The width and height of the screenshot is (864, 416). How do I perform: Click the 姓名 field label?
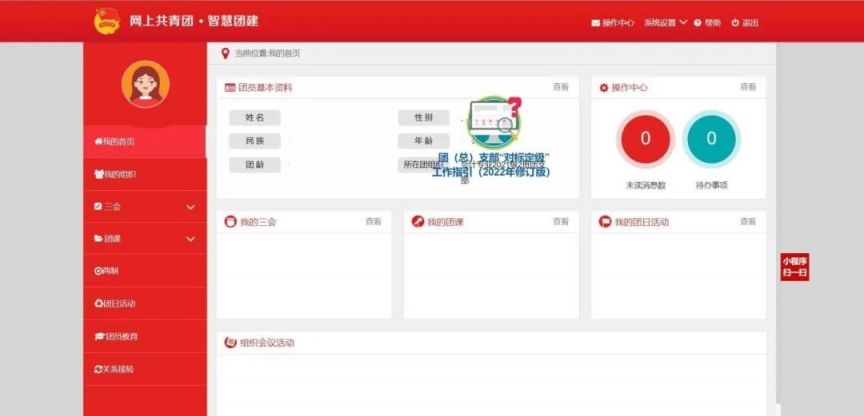coord(255,117)
